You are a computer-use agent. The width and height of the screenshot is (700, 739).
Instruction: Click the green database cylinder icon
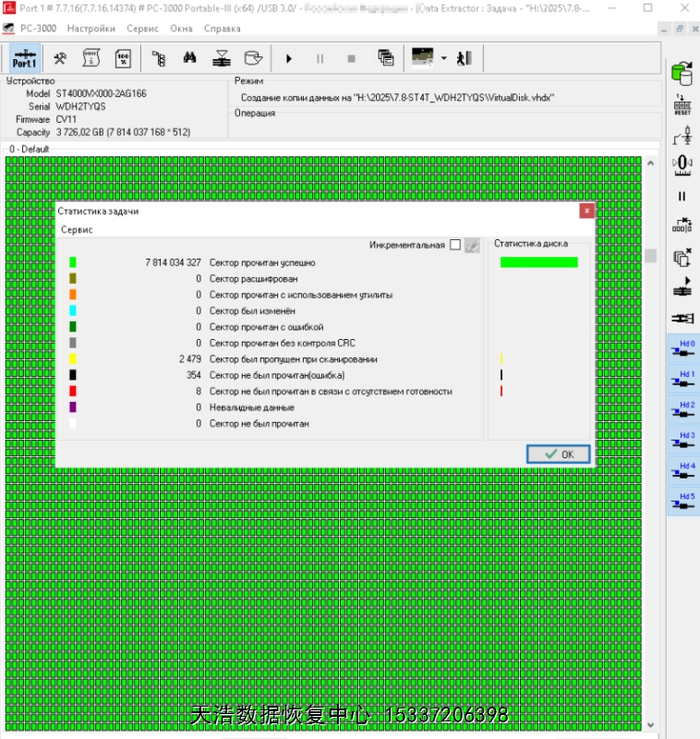682,72
